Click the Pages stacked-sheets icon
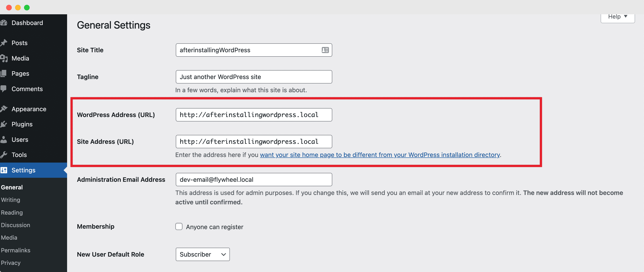Image resolution: width=644 pixels, height=272 pixels. point(4,74)
